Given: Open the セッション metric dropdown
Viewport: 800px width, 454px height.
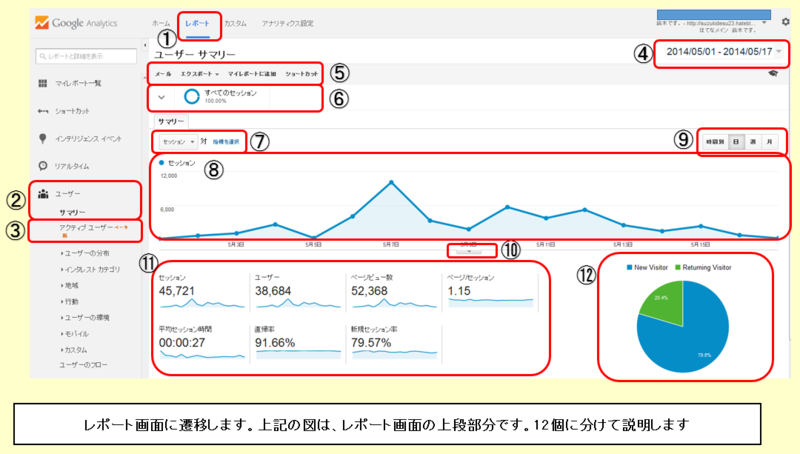Looking at the screenshot, I should [x=178, y=142].
